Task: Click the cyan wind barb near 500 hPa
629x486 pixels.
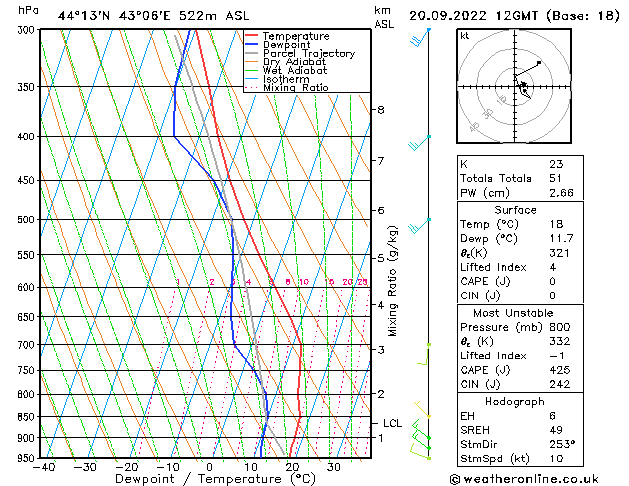Action: (x=418, y=225)
